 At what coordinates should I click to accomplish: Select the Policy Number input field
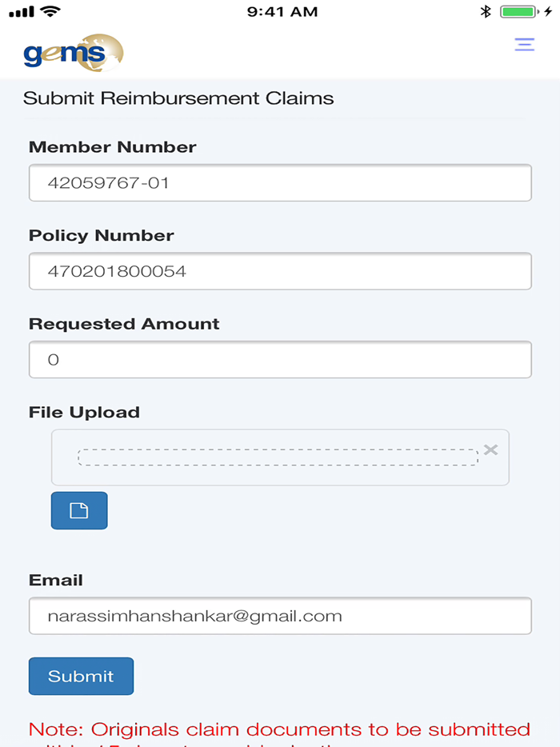point(280,271)
